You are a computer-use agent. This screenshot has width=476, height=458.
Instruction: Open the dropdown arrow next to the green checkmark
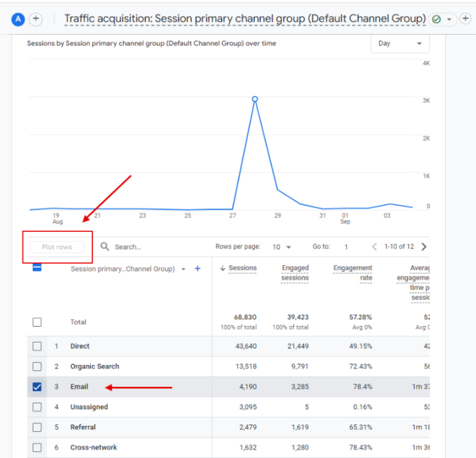click(449, 19)
